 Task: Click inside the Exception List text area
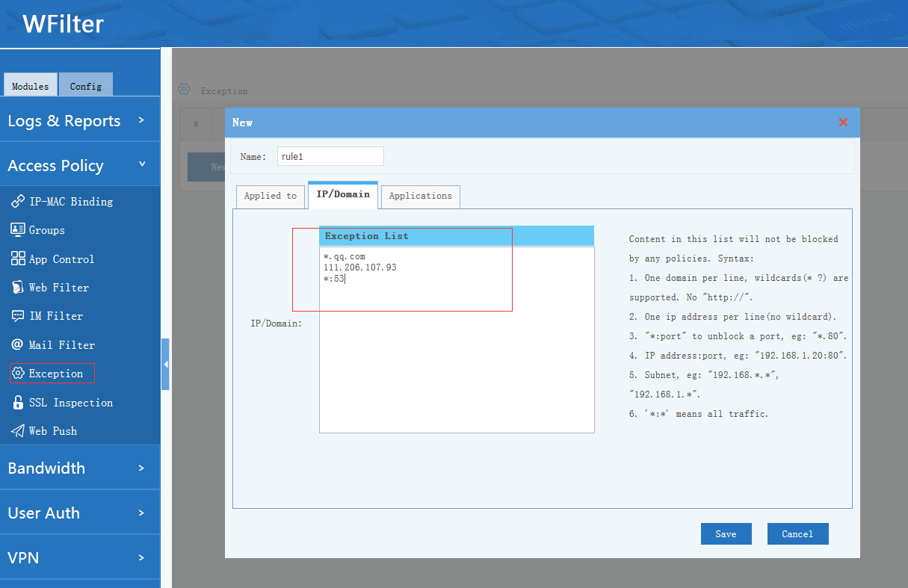457,340
